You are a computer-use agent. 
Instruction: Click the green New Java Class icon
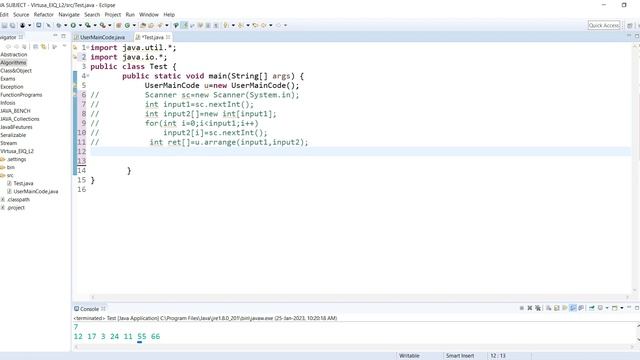(x=127, y=25)
